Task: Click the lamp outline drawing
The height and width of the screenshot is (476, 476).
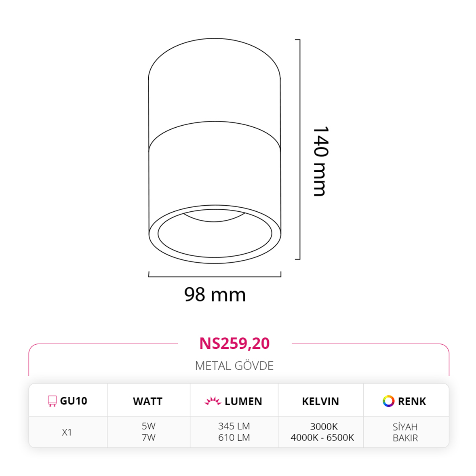Action: click(x=215, y=151)
